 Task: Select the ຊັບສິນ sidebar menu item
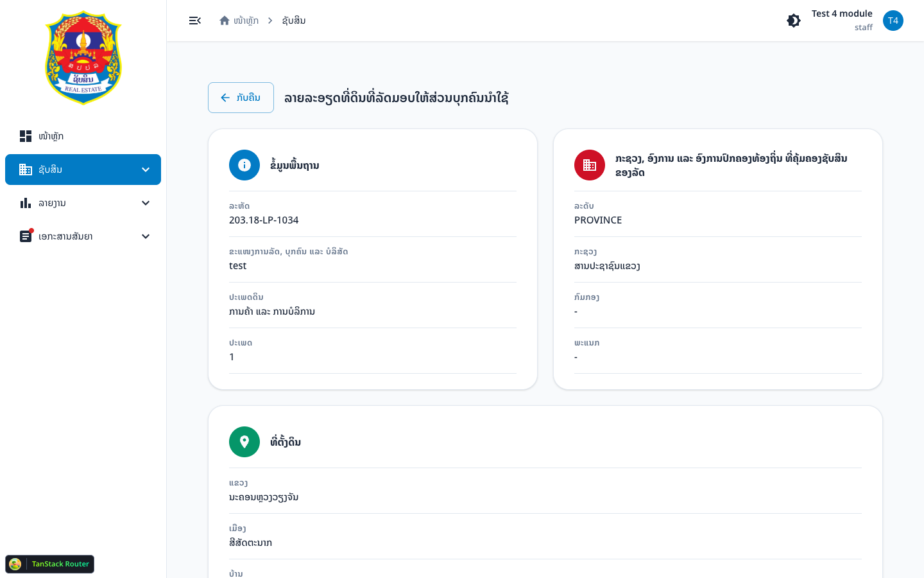83,170
